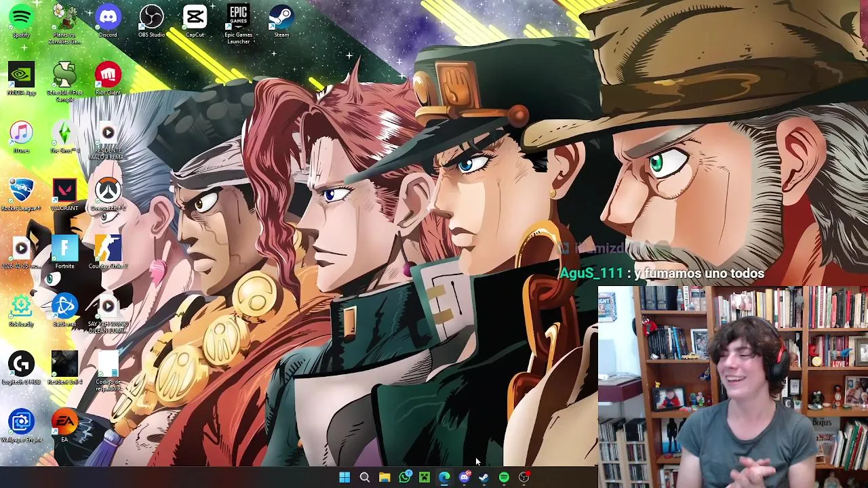Open the Spotify desktop shortcut

(21, 21)
